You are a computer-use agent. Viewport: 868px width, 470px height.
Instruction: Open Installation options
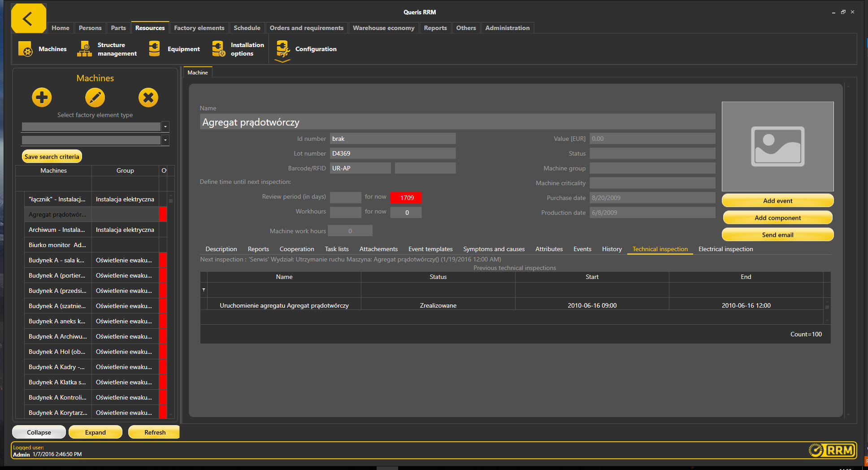click(237, 49)
